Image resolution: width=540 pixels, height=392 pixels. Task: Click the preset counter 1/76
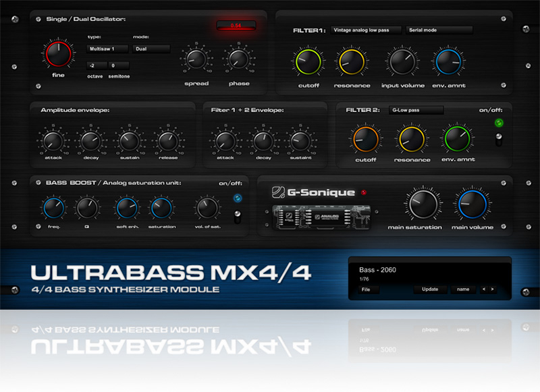(364, 279)
